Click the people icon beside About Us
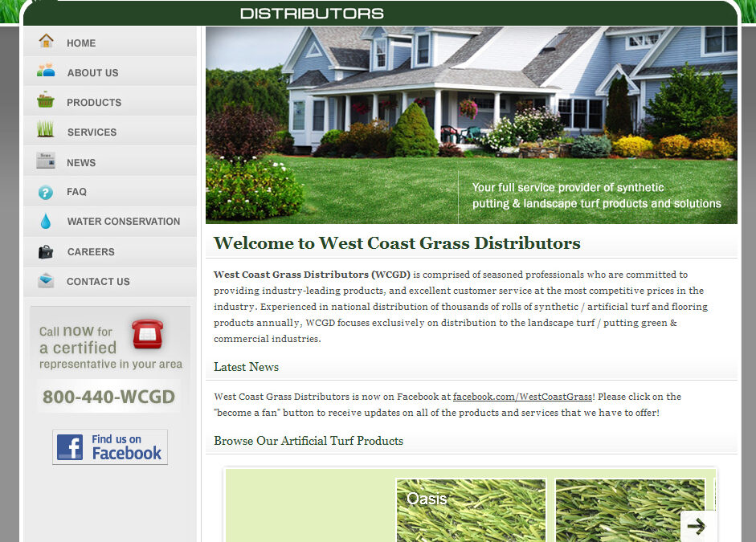The height and width of the screenshot is (542, 756). click(x=46, y=71)
